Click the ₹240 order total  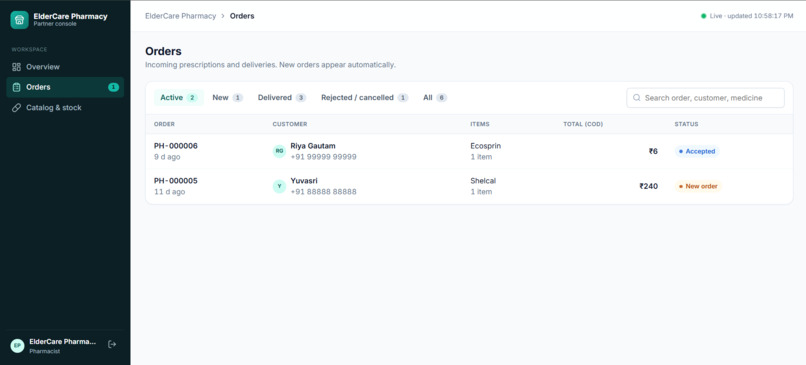pyautogui.click(x=649, y=186)
